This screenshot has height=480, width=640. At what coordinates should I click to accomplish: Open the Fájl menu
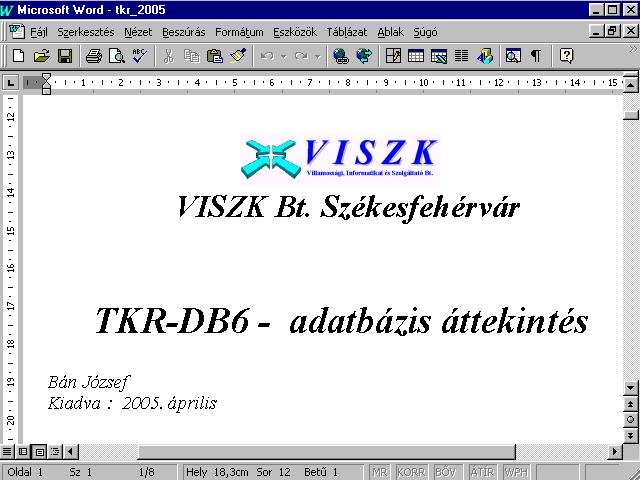coord(39,32)
